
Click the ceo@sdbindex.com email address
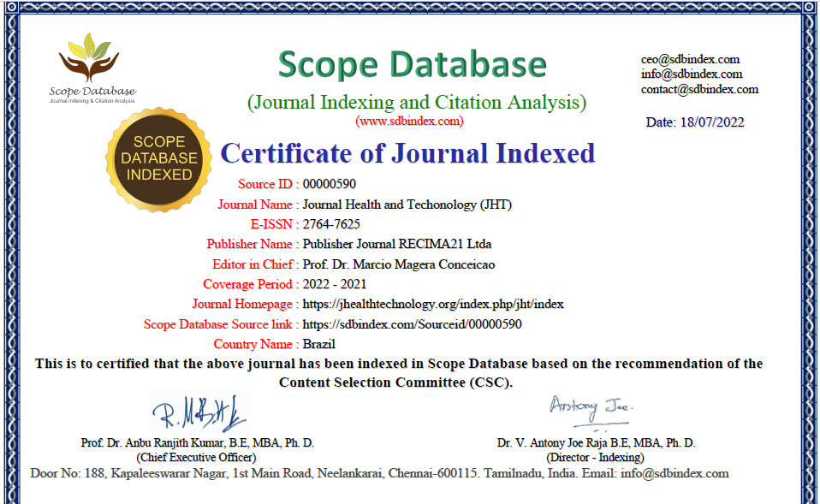coord(690,59)
